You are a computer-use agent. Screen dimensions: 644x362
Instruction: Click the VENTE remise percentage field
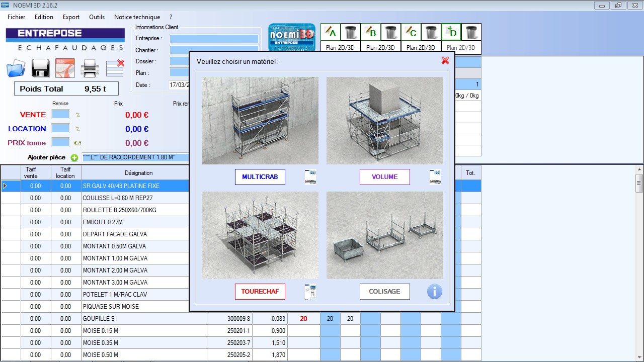61,114
